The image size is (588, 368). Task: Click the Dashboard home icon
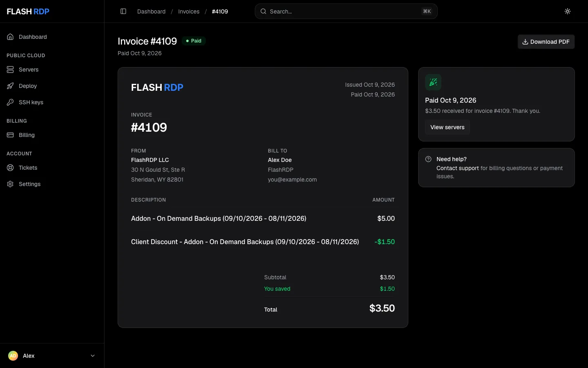click(x=10, y=37)
